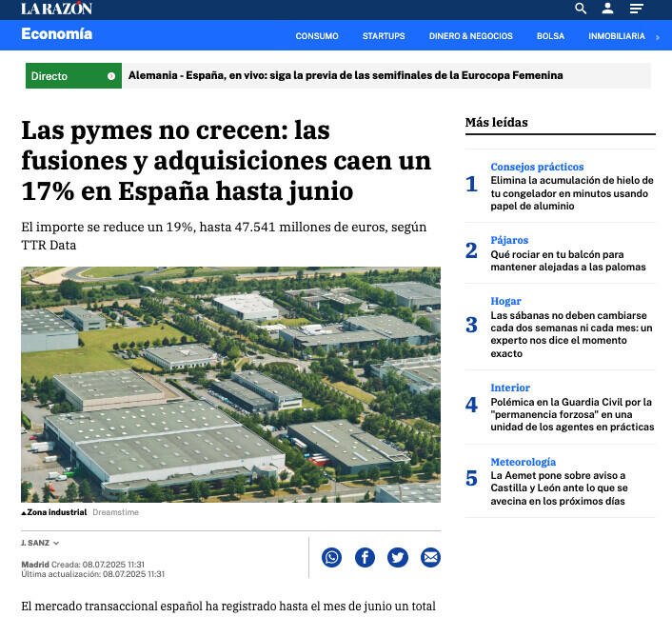Share article on Twitter icon
The height and width of the screenshot is (617, 672).
point(398,557)
